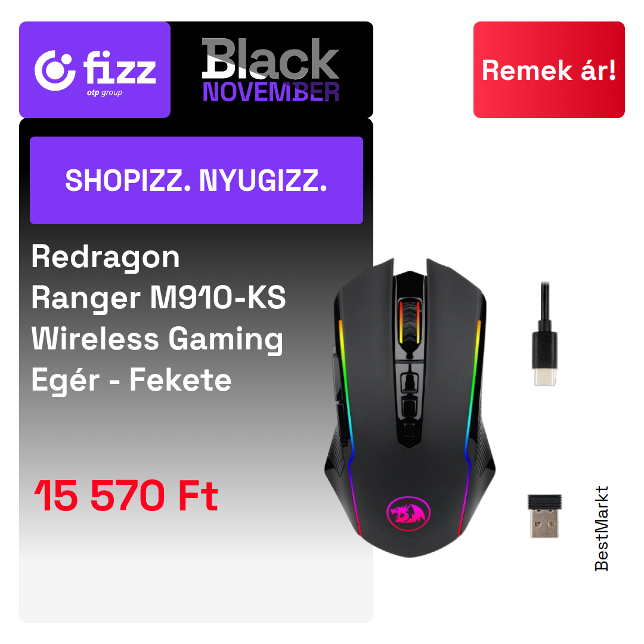Click the red Remek ár! badge
The height and width of the screenshot is (644, 644).
tap(549, 70)
